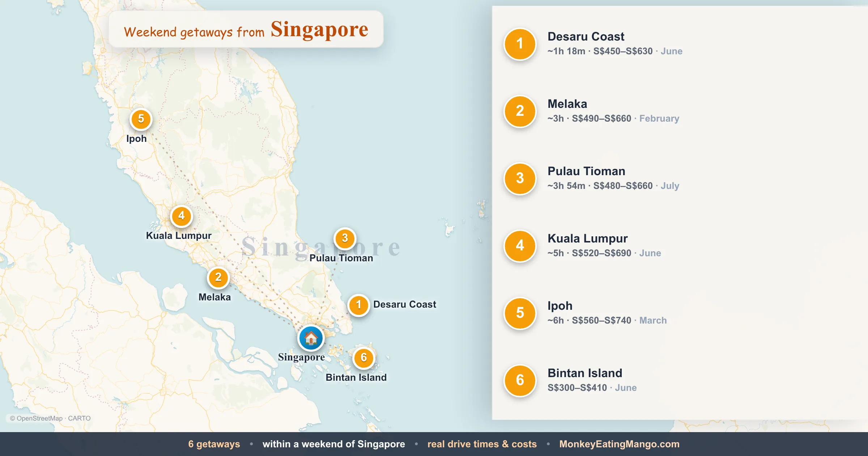Click map marker 5 at Ipoh

(x=141, y=119)
